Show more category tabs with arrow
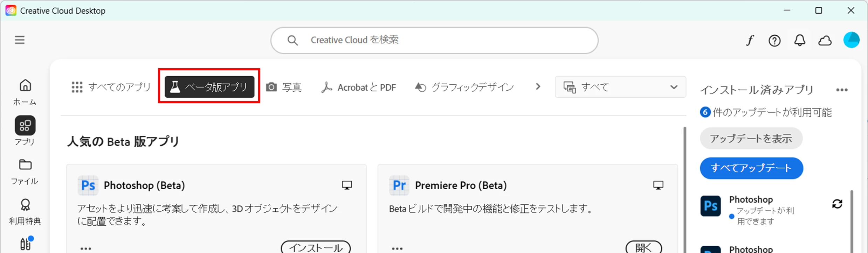The image size is (868, 253). (538, 86)
